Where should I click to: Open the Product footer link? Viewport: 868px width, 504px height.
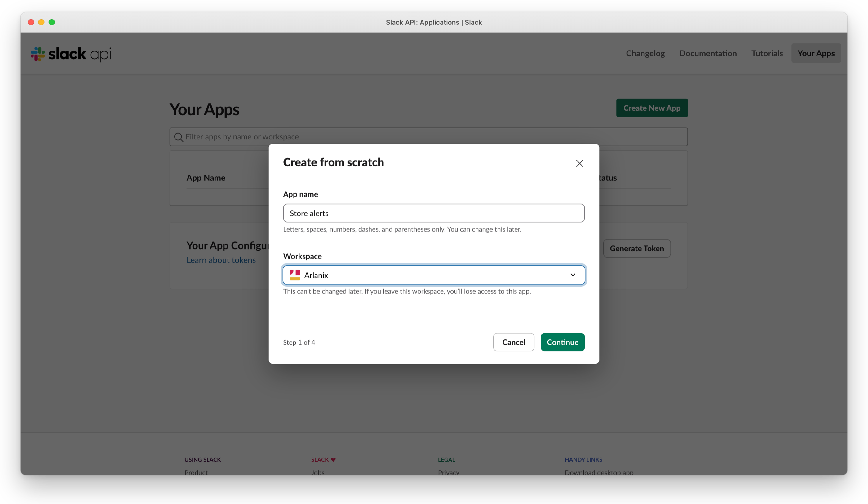click(x=196, y=472)
